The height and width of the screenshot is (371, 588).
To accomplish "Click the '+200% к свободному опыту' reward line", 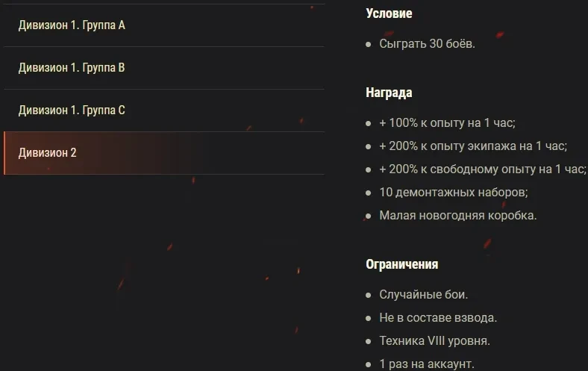I will click(482, 169).
